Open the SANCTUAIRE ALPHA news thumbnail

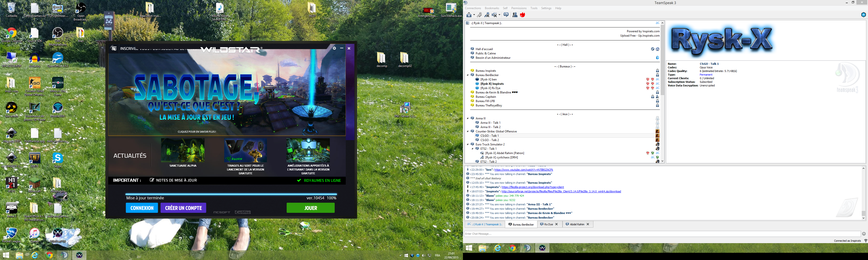pos(183,150)
